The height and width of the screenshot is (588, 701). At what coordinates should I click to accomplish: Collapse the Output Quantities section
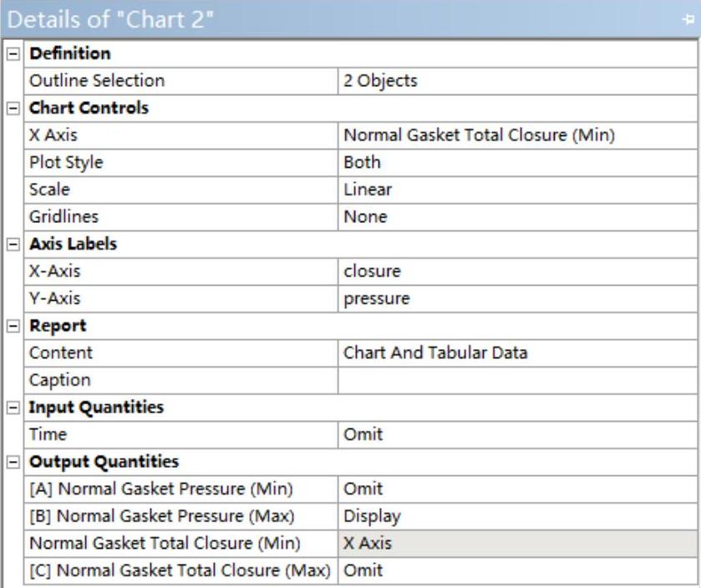click(x=13, y=462)
